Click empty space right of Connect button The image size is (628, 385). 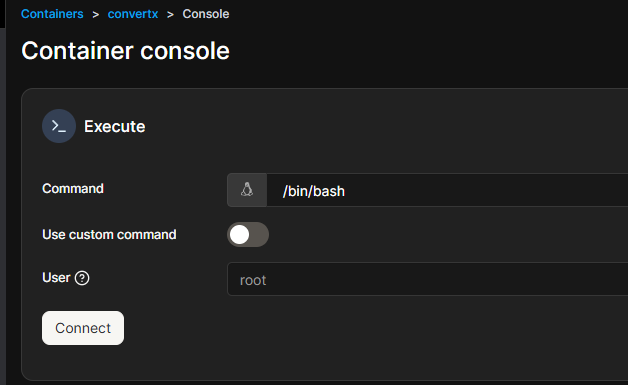click(360, 328)
